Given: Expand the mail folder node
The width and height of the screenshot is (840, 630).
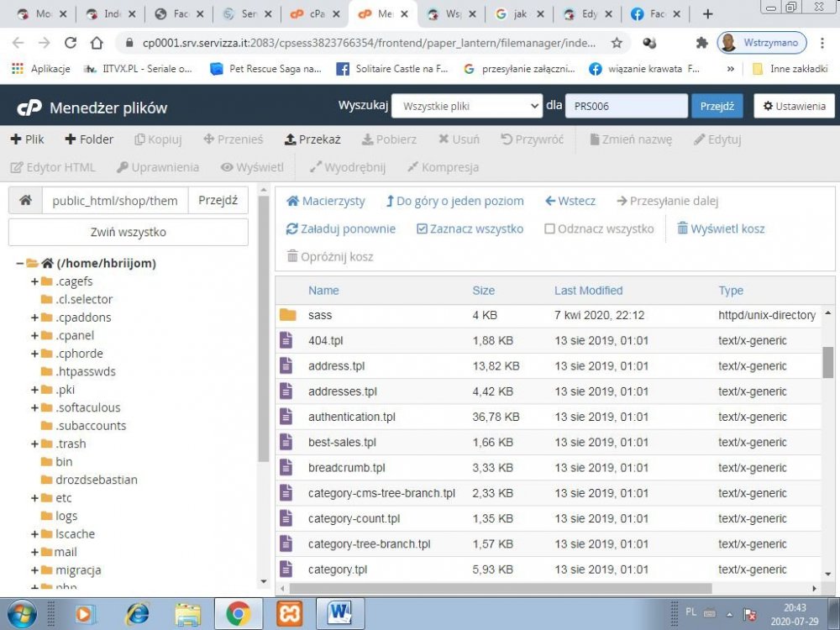Looking at the screenshot, I should point(34,552).
